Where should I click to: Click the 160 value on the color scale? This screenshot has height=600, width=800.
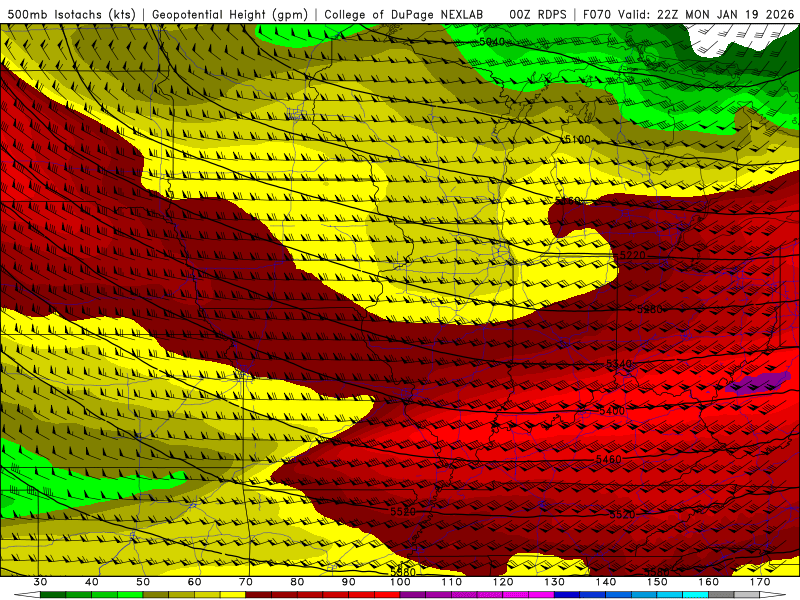pos(709,582)
